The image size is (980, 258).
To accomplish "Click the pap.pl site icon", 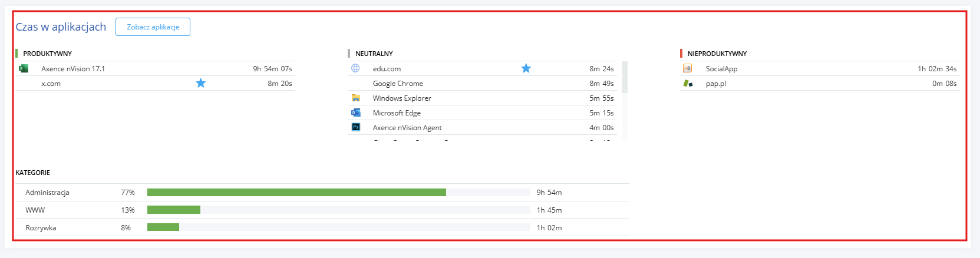I will pyautogui.click(x=688, y=83).
